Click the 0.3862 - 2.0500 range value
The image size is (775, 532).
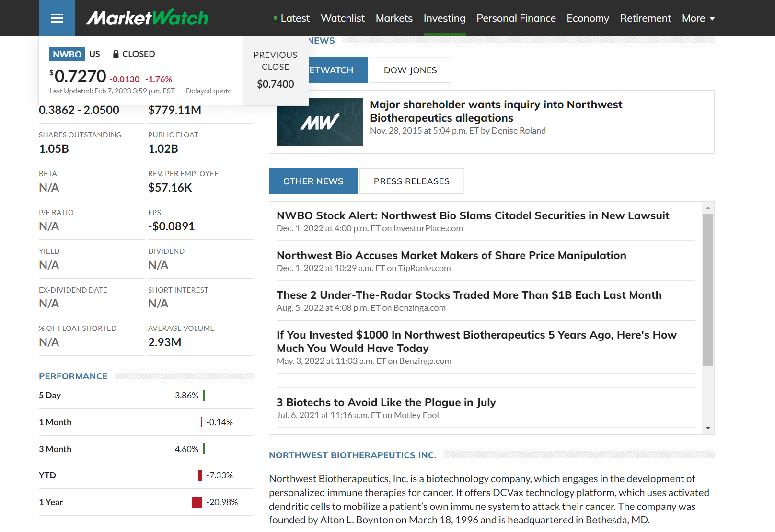[79, 110]
